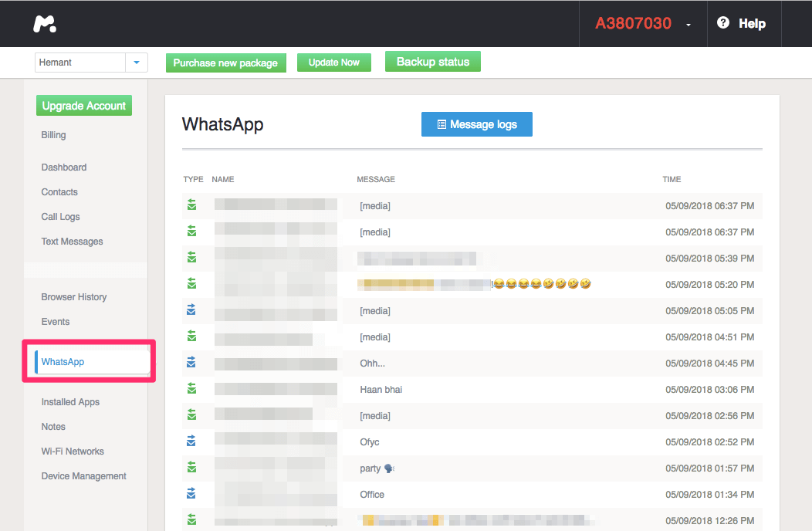Click timestamp 05/09/2018 05:39 PM

coord(710,259)
